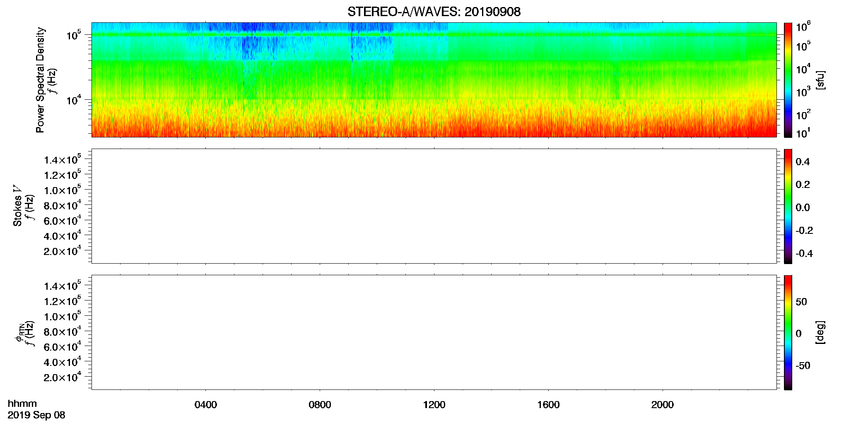Click the deg colorbar of the bottom panel
This screenshot has width=868, height=447.
(x=788, y=332)
